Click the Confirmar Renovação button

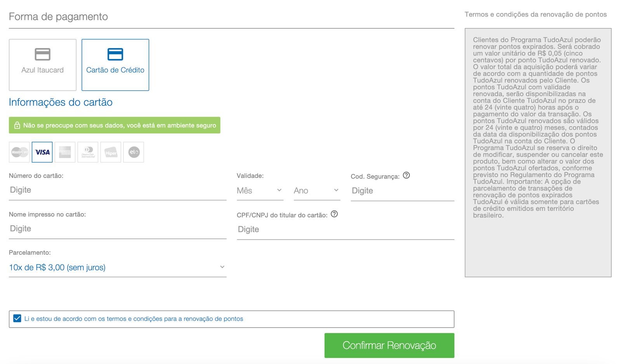pos(389,345)
